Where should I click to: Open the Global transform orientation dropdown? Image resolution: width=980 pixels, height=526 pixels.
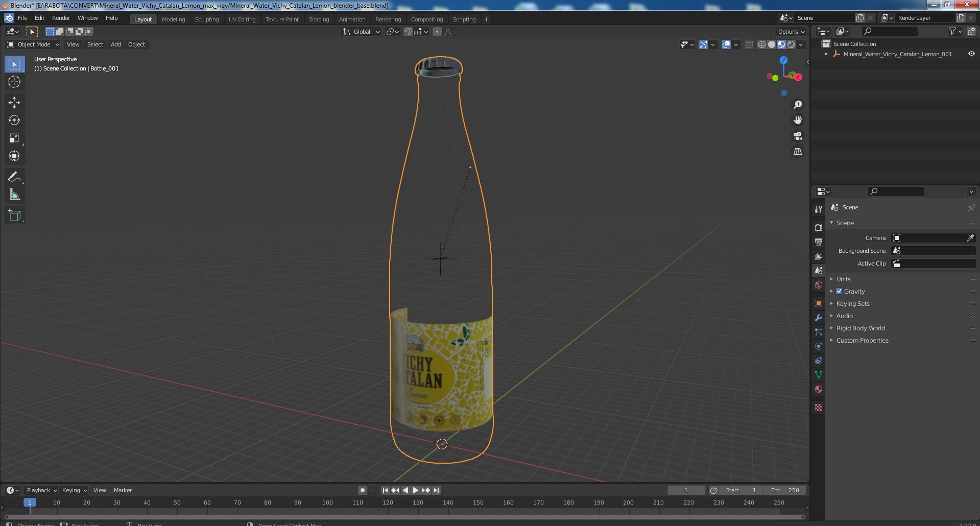[x=362, y=32]
